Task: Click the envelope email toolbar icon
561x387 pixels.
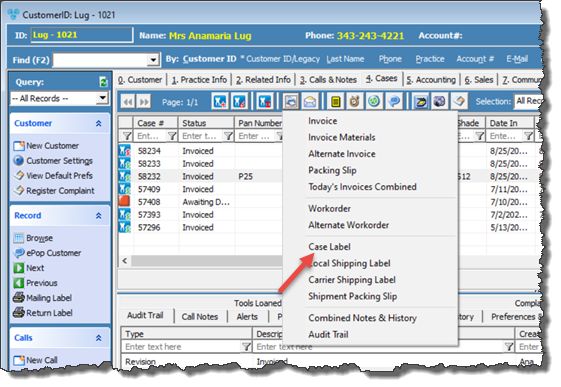Action: click(310, 102)
